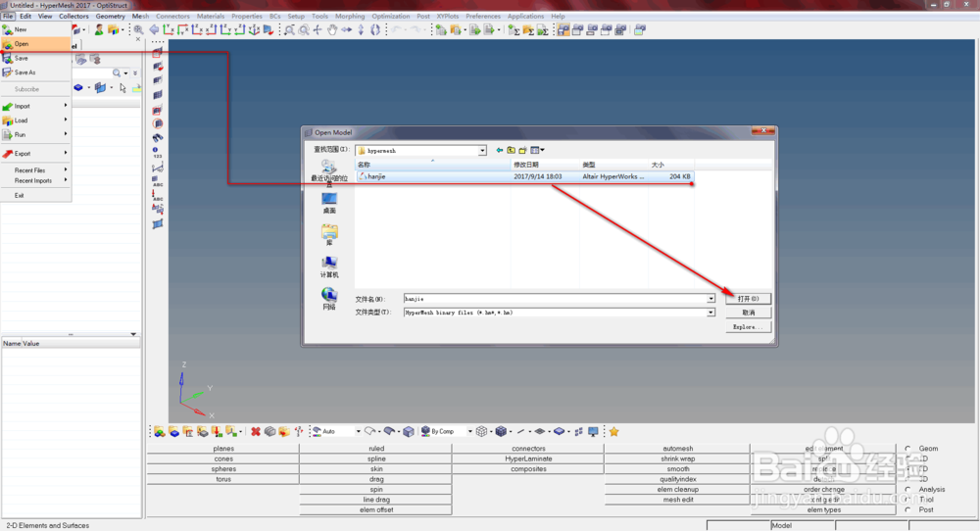Expand the look-in folder dropdown
The height and width of the screenshot is (531, 980).
pyautogui.click(x=482, y=151)
